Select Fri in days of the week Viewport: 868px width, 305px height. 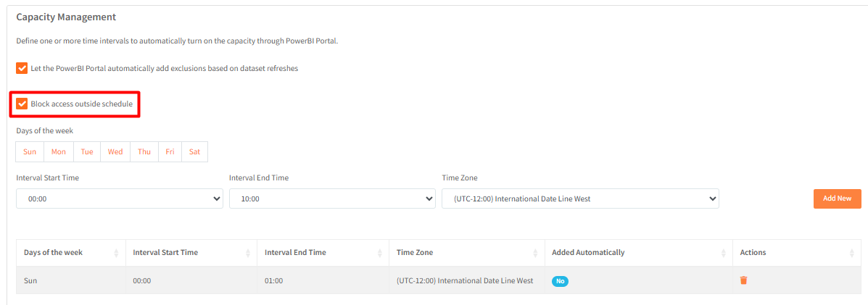pyautogui.click(x=170, y=151)
